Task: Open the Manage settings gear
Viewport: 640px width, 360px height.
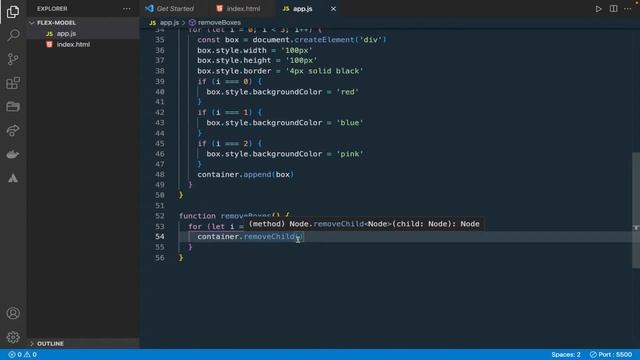Action: [13, 337]
